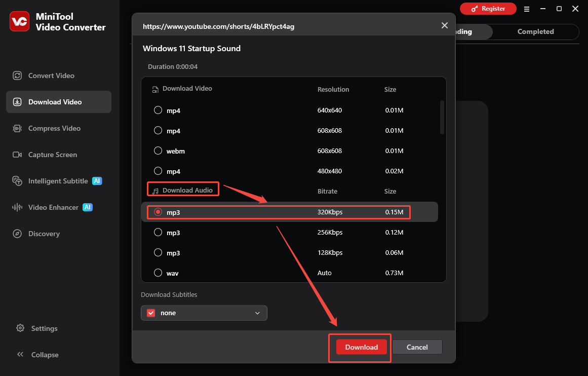Click the format list scrollbar

coord(442,117)
